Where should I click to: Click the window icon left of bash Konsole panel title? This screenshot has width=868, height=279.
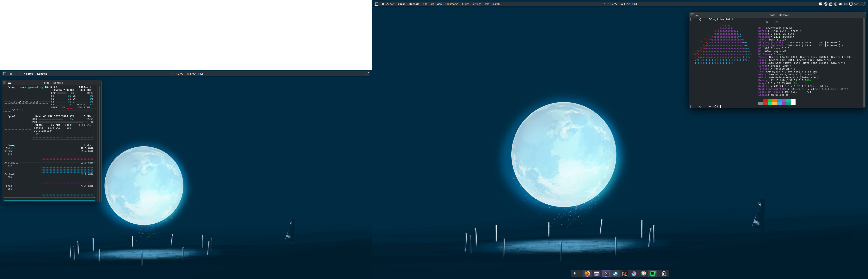[x=377, y=4]
